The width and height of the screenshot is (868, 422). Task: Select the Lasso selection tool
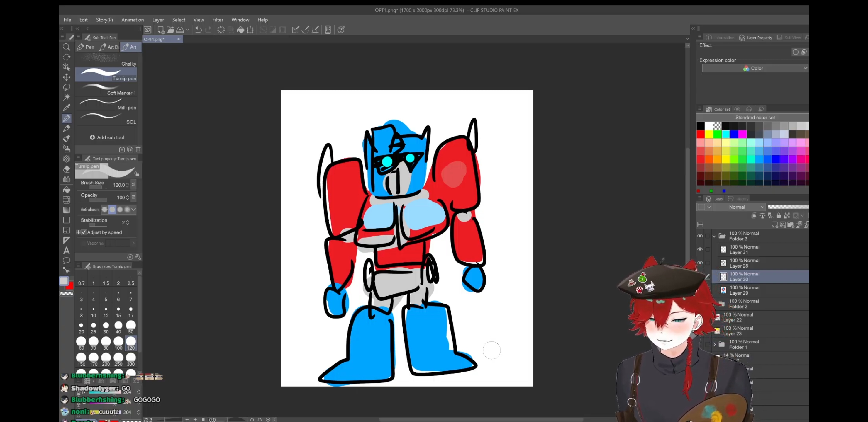tap(66, 88)
